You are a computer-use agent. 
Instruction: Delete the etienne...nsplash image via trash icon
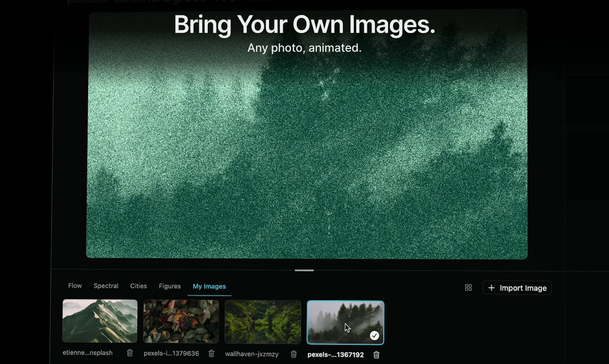(x=130, y=353)
